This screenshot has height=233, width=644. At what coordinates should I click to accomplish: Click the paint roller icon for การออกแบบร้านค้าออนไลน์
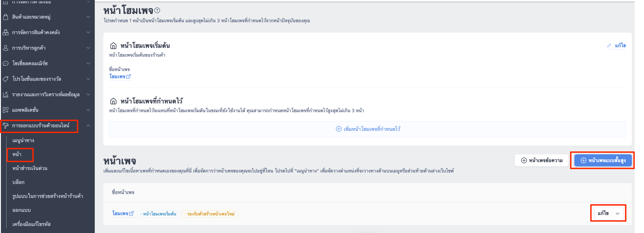(x=5, y=125)
